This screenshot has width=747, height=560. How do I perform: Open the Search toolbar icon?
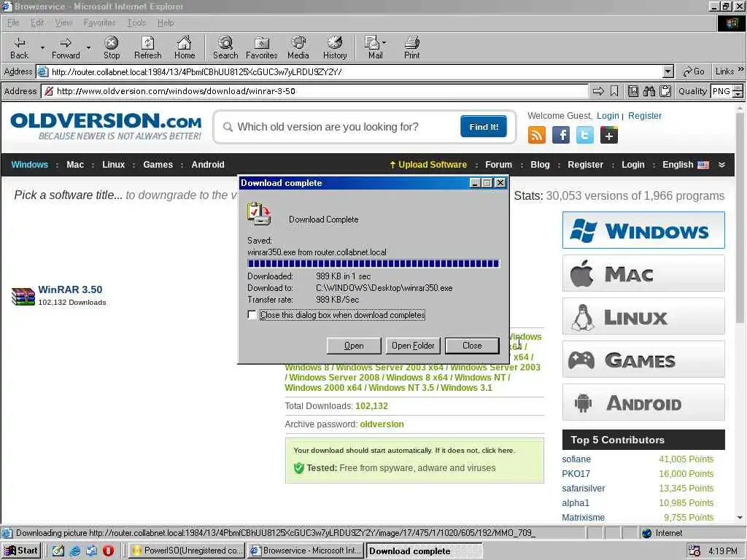tap(225, 47)
